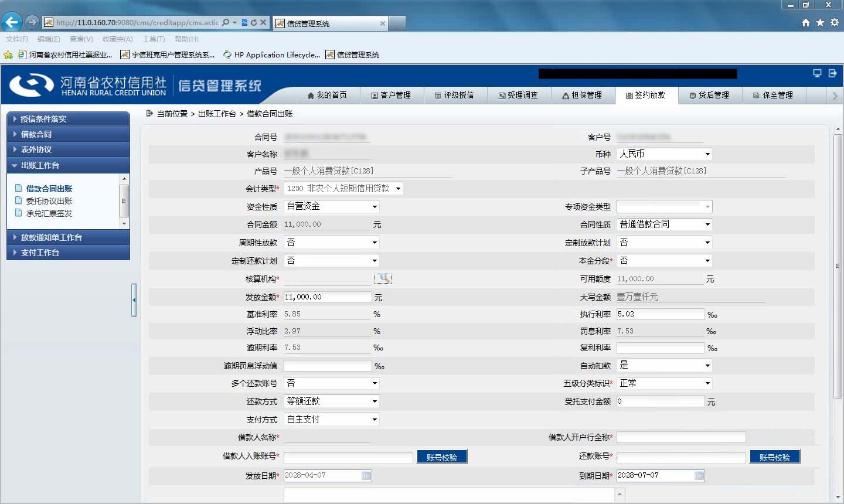Open the 支付方式 dropdown showing 自主支付
The height and width of the screenshot is (504, 844).
coord(331,419)
